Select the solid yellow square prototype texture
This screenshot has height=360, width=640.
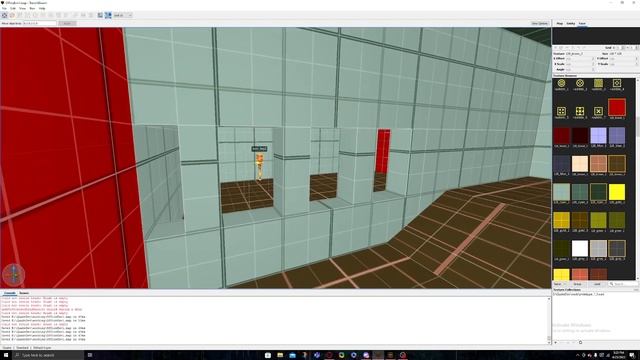(598, 83)
